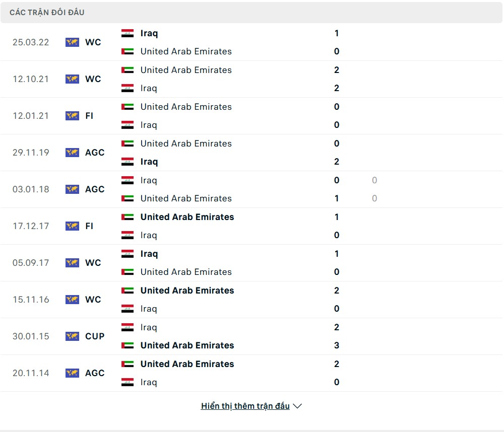Open the 'CÁC TRẬN ĐỐI ĐẦU' section header

point(47,13)
